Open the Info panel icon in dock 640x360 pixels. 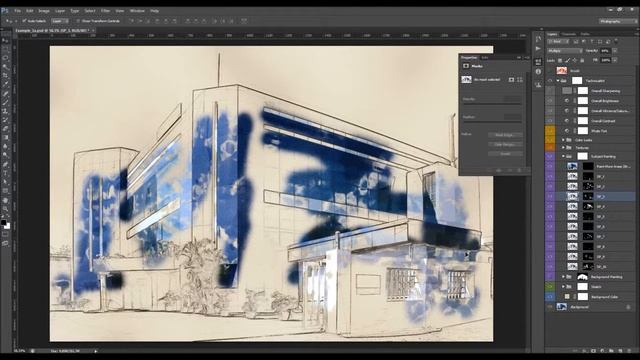click(x=538, y=72)
